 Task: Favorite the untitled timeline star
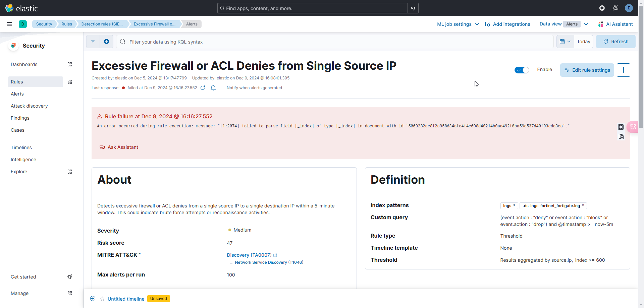point(102,299)
